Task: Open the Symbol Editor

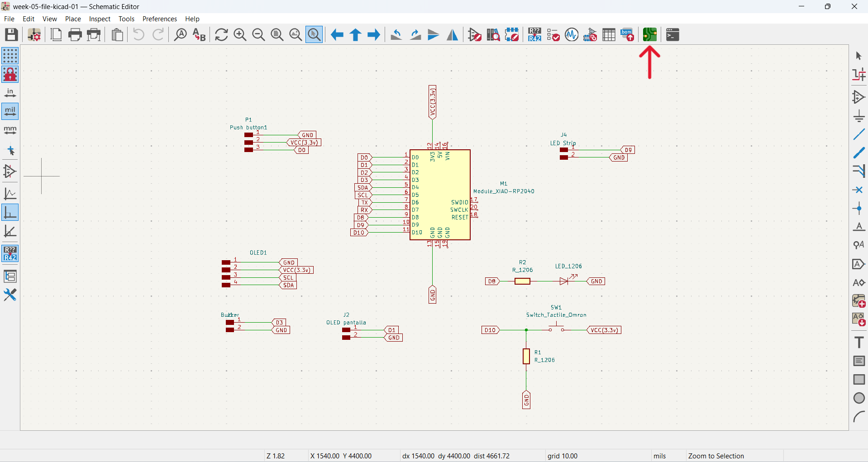Action: tap(475, 34)
